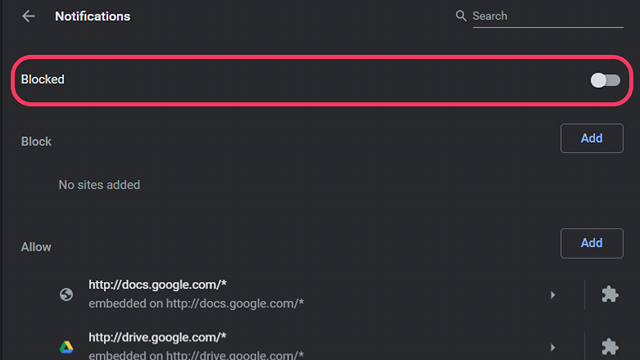The width and height of the screenshot is (640, 360).
Task: Expand drive.google.com site details arrow
Action: (x=553, y=347)
